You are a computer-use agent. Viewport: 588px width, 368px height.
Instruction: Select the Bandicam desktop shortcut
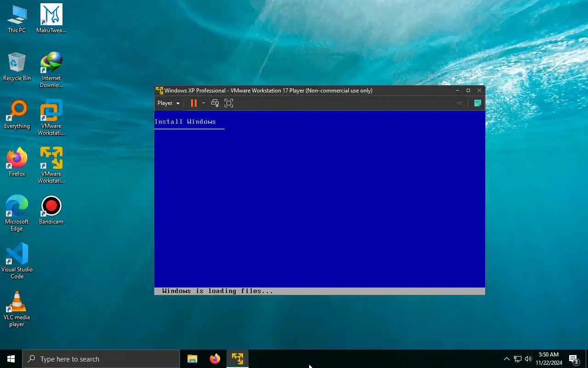51,211
